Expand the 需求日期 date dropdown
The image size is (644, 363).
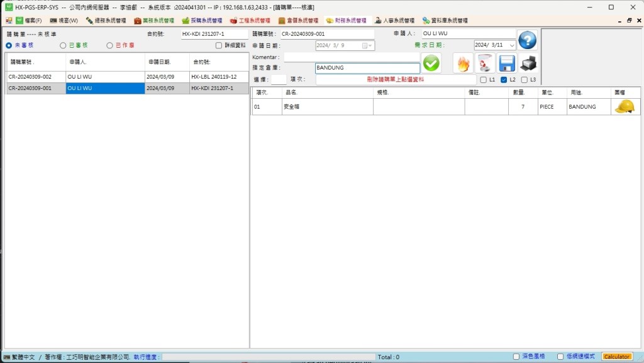pos(512,45)
